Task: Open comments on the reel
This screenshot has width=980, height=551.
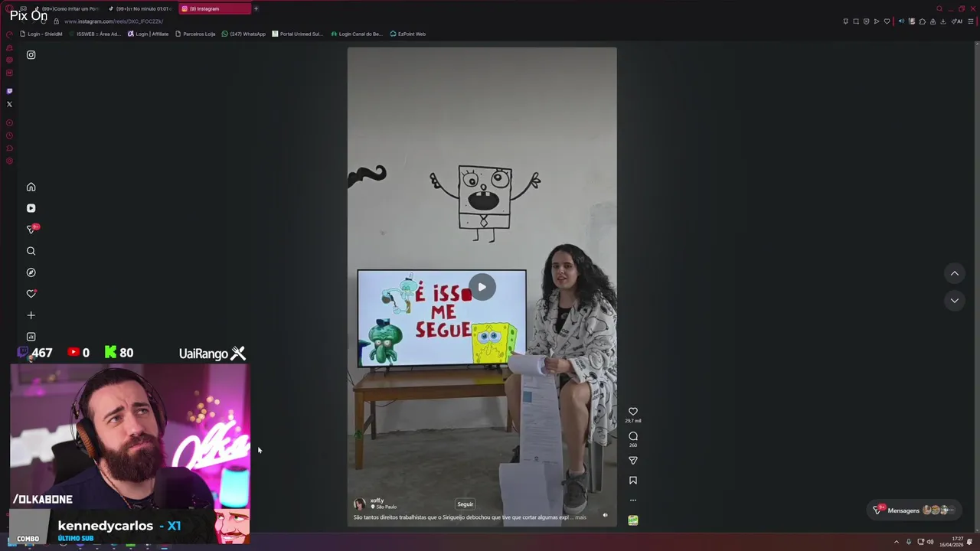Action: (x=633, y=436)
